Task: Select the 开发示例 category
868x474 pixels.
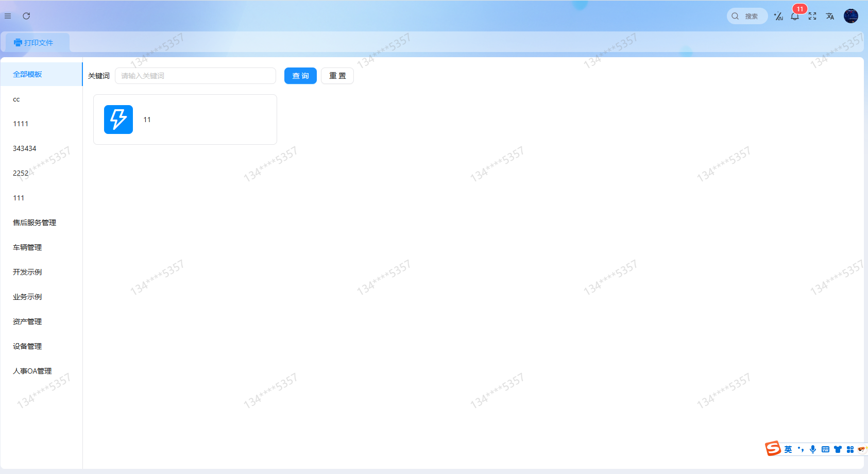Action: tap(41, 272)
